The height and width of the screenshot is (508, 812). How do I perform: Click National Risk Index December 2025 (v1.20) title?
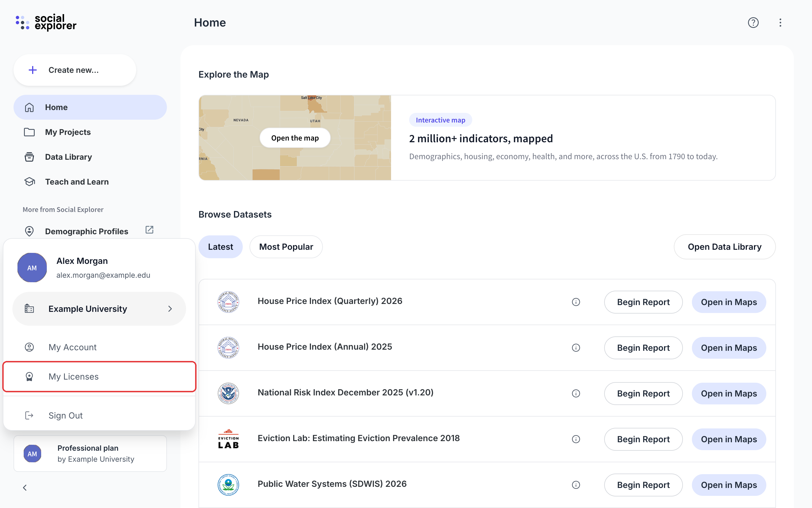345,392
